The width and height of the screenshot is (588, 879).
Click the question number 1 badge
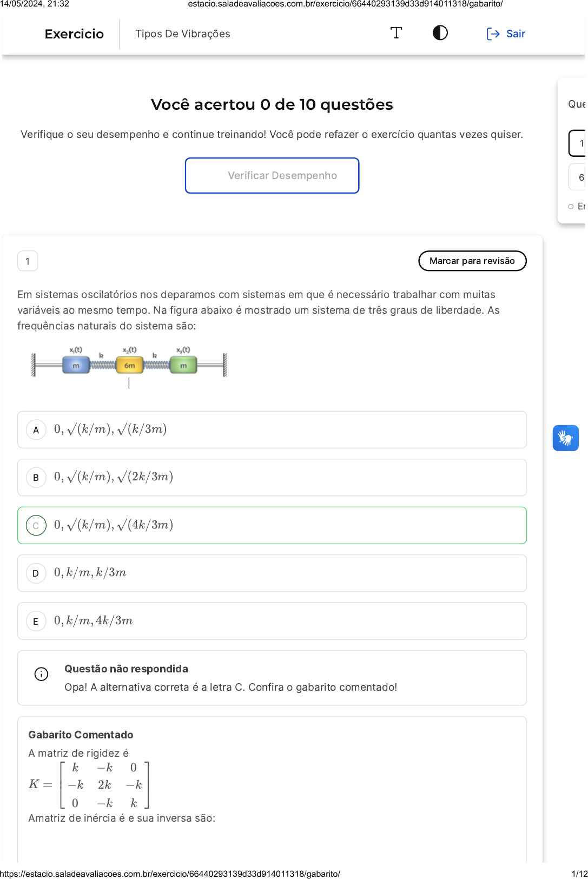point(28,261)
